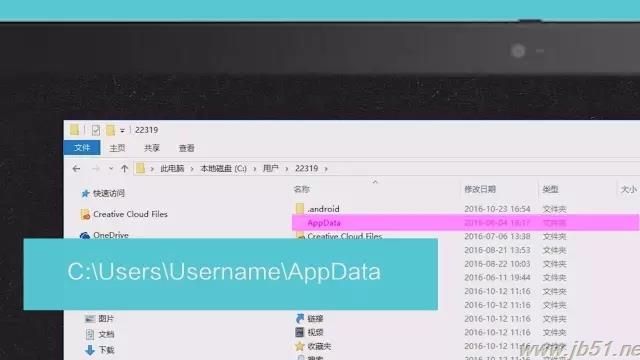Click the forward navigation arrow
Screen dimensions: 640x360
pos(96,169)
